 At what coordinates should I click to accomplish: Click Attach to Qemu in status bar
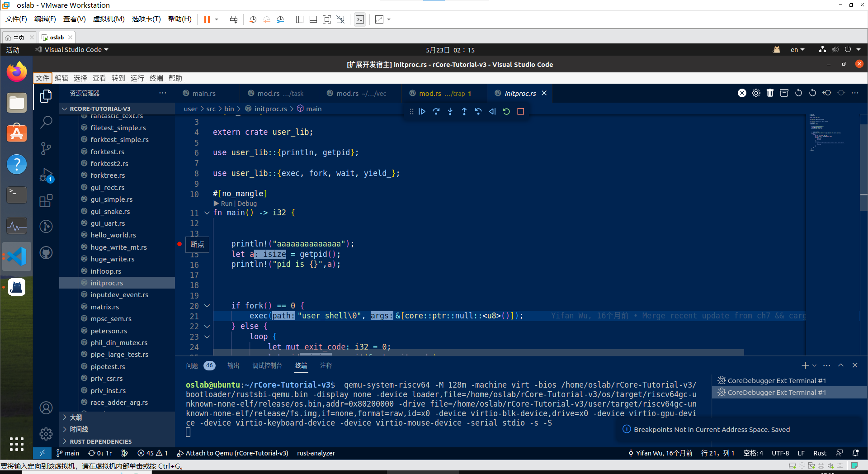pos(232,453)
